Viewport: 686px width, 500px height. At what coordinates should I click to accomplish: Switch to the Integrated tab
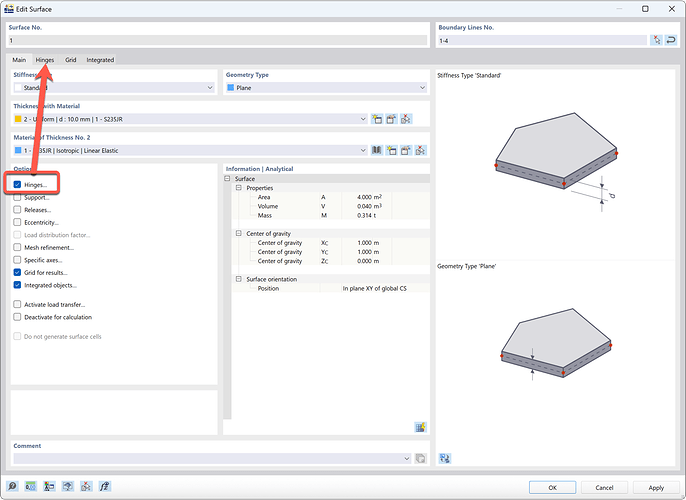(100, 59)
